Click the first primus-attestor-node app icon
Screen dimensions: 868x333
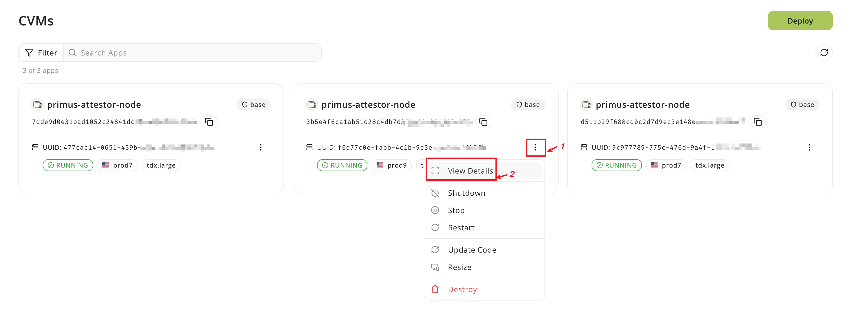37,105
